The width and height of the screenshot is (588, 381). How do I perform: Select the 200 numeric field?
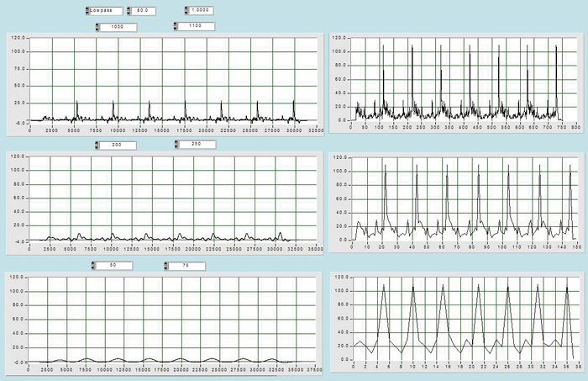point(118,145)
